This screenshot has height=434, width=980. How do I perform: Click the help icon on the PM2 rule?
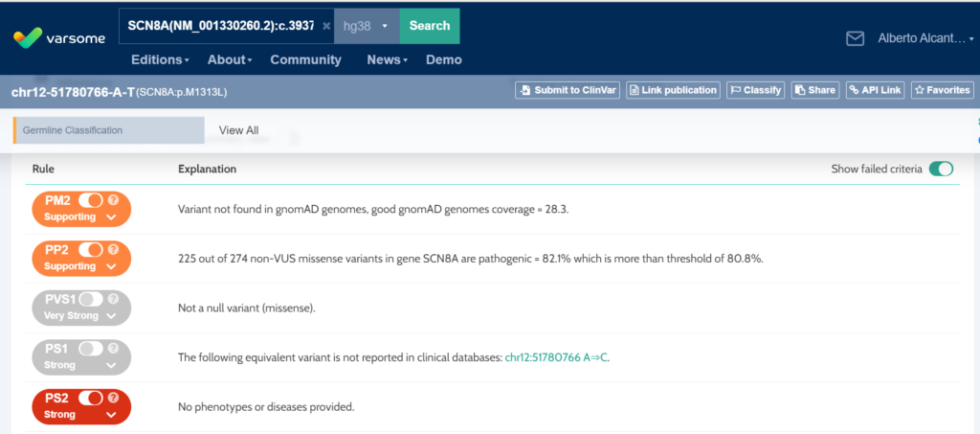coord(113,200)
